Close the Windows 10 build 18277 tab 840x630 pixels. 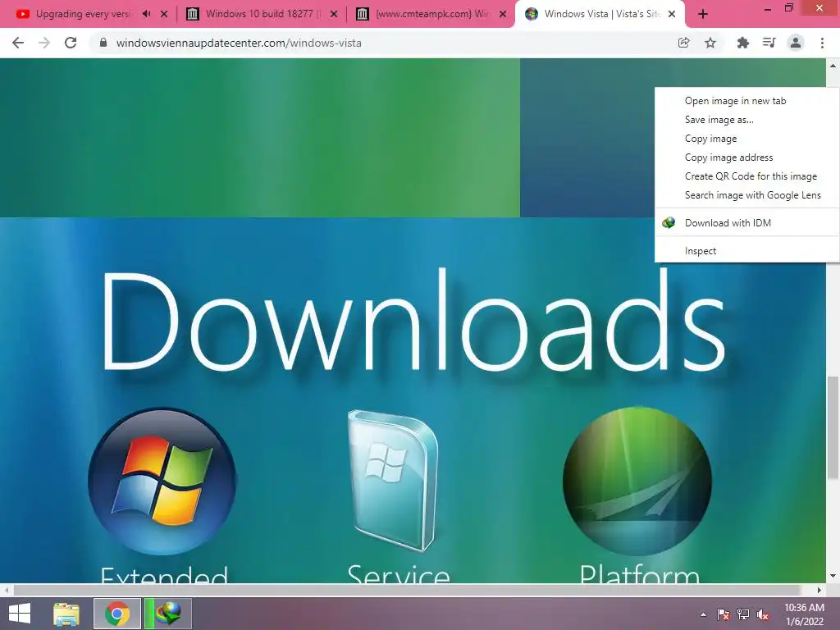pos(334,14)
